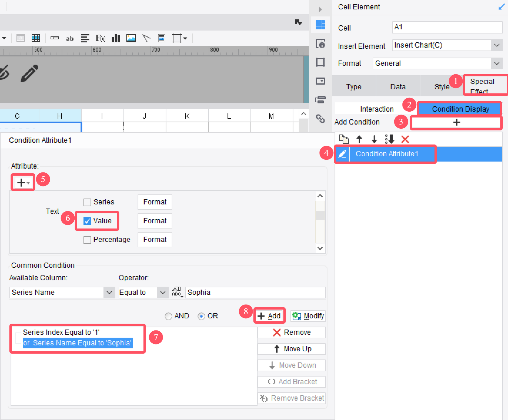Click the insert chart toolbar icon
508x420 pixels.
[x=116, y=38]
